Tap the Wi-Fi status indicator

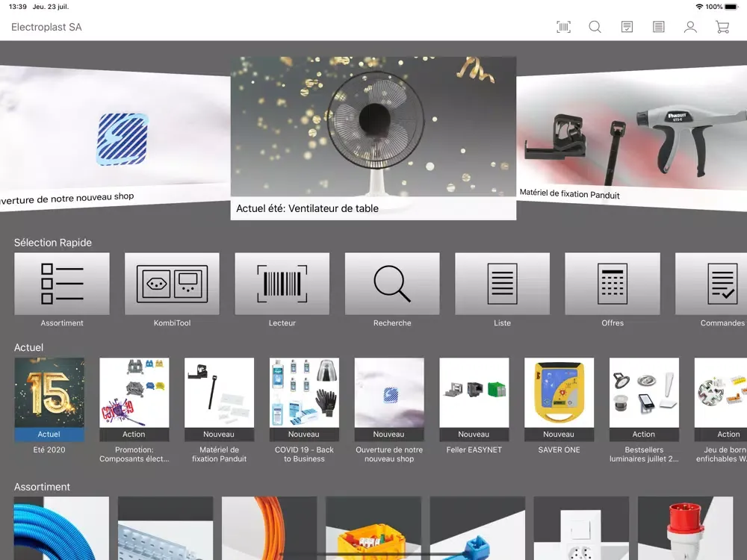pos(699,7)
